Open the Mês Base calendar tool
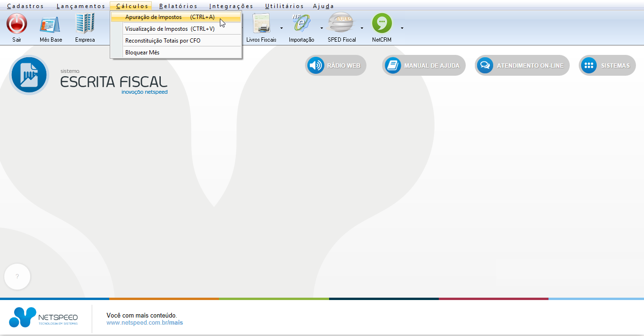The height and width of the screenshot is (336, 644). pos(51,24)
